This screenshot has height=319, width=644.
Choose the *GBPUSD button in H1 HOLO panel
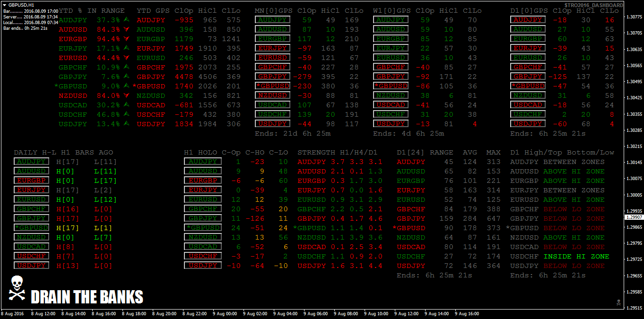pos(203,228)
